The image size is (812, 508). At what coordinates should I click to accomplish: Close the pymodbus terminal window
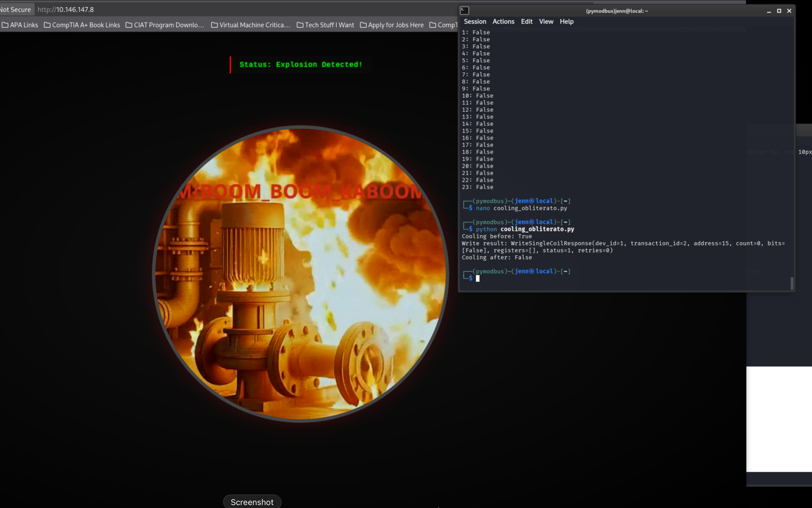click(789, 11)
